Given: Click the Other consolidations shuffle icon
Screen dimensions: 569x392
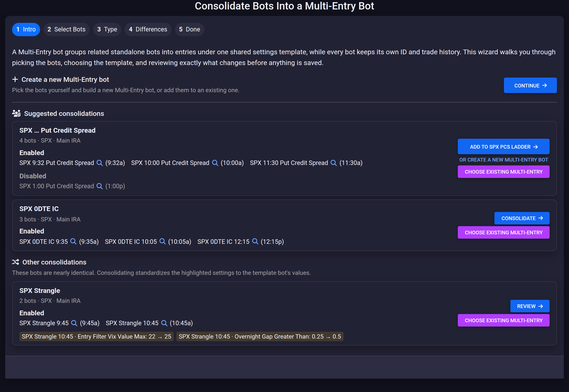Looking at the screenshot, I should (16, 262).
